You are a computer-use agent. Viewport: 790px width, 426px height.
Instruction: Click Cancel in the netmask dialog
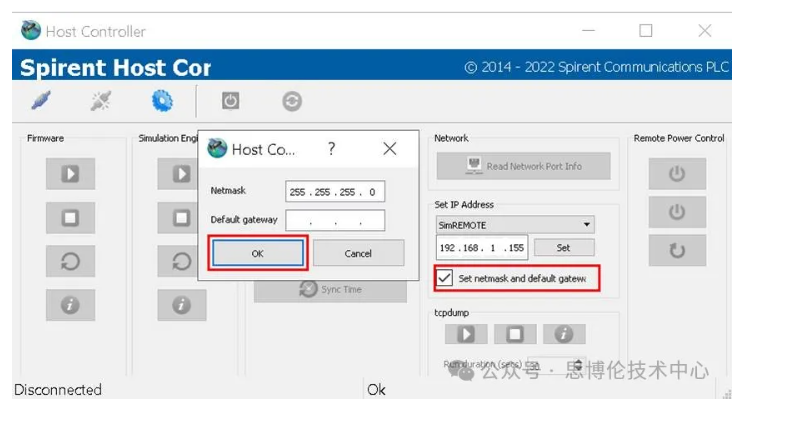click(x=358, y=253)
